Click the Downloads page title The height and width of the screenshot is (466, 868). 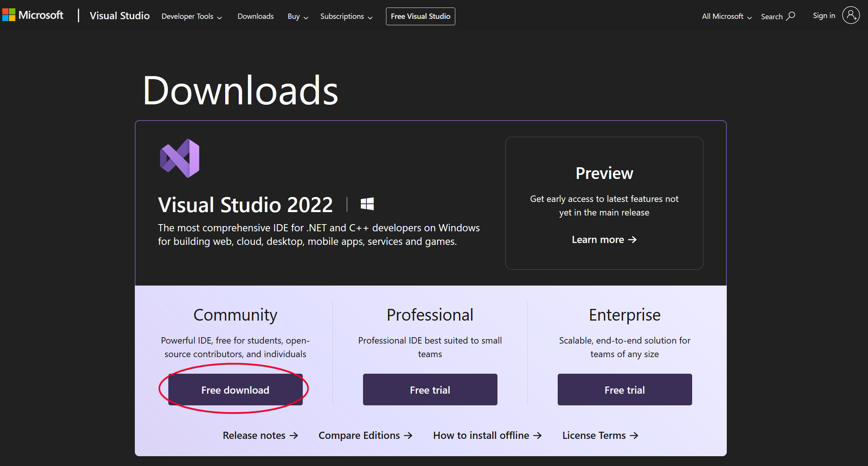pyautogui.click(x=241, y=90)
